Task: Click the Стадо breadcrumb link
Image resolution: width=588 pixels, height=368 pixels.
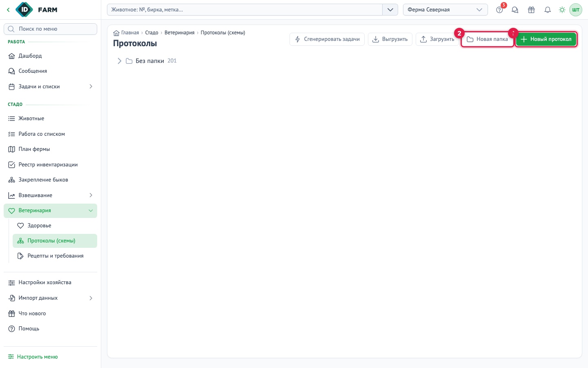Action: coord(151,33)
